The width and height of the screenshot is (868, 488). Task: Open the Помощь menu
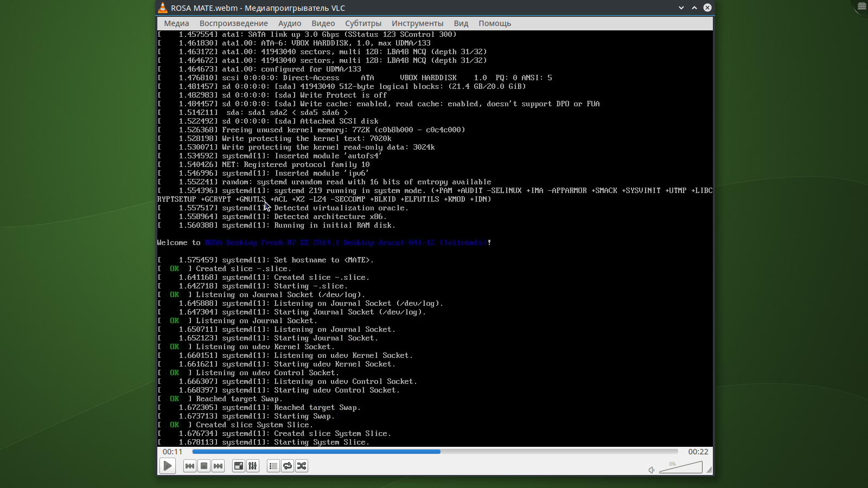[495, 23]
